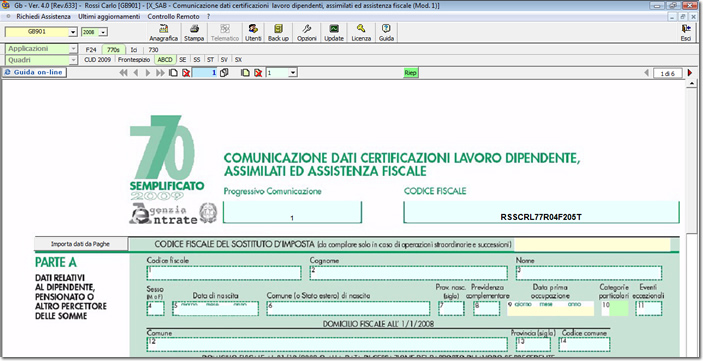The image size is (703, 361).
Task: Click Prov. nasc. field 7
Action: (x=451, y=309)
